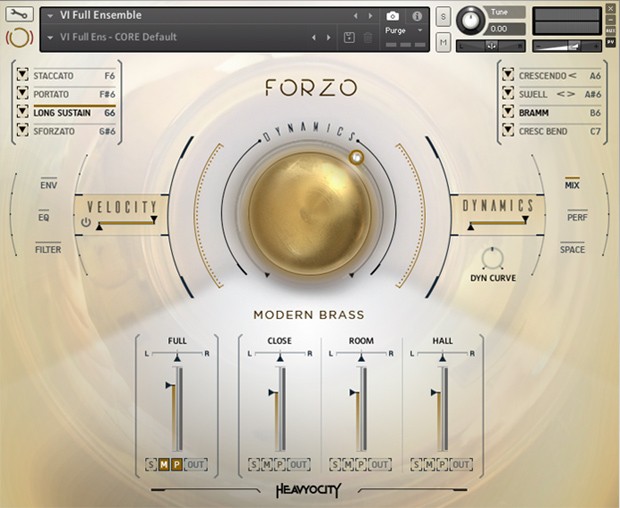Toggle the Velocity power icon
This screenshot has width=620, height=508.
tap(86, 222)
